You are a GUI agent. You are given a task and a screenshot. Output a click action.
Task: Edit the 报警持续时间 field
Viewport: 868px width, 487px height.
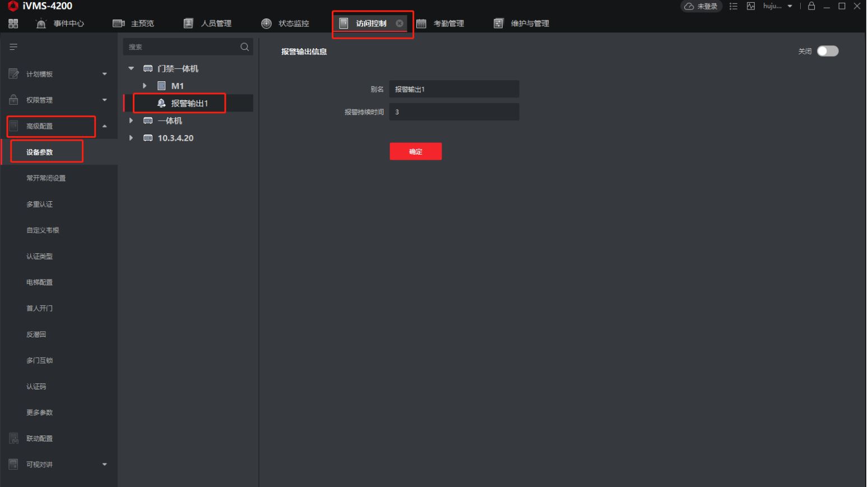tap(454, 112)
